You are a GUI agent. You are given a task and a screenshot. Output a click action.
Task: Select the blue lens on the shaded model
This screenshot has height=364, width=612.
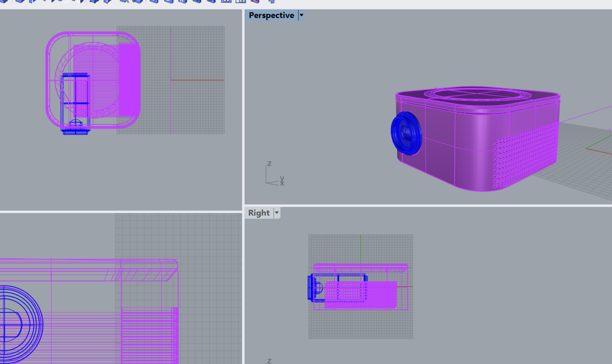(x=406, y=133)
